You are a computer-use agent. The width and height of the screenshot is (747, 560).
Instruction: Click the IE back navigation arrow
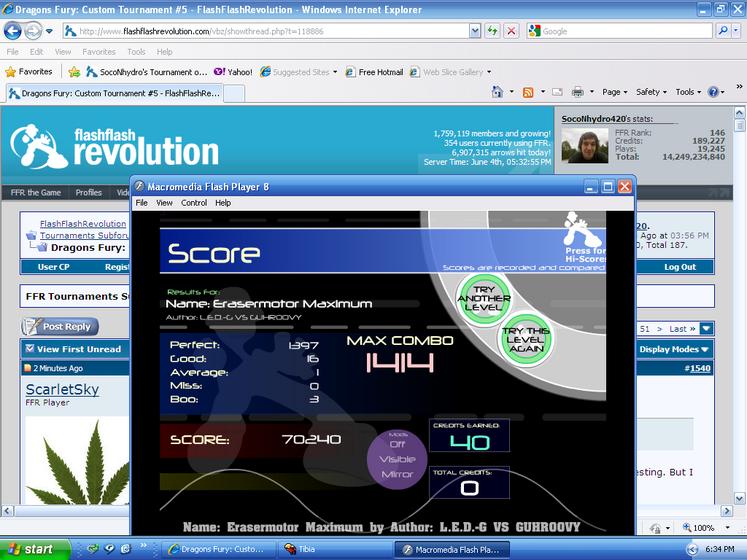tap(12, 31)
